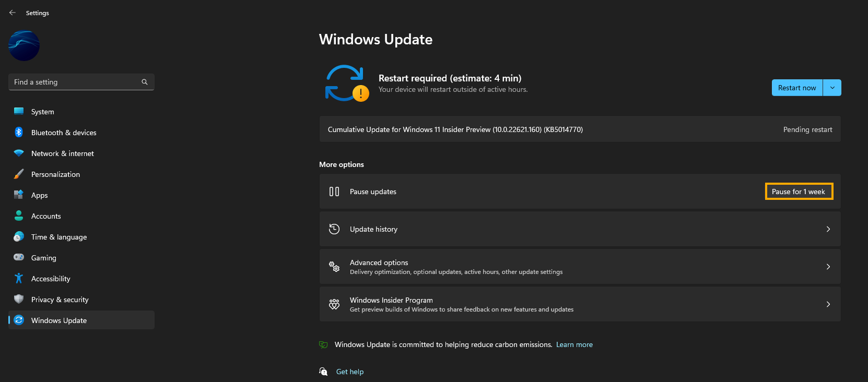The image size is (868, 382).
Task: Click the Get help headset icon
Action: click(x=323, y=372)
